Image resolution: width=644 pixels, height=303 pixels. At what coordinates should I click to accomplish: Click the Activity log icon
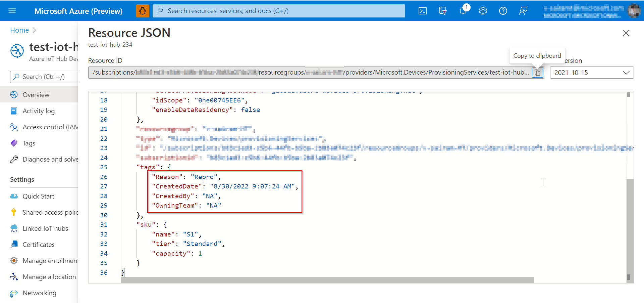pyautogui.click(x=14, y=111)
